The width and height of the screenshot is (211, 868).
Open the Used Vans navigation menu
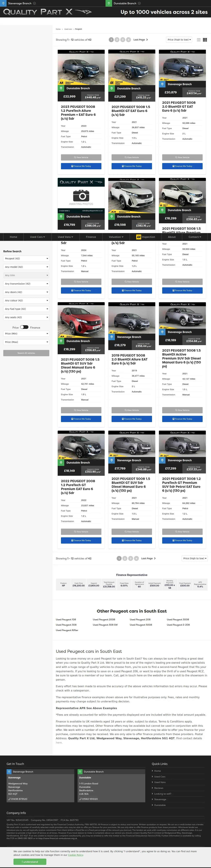click(65, 237)
